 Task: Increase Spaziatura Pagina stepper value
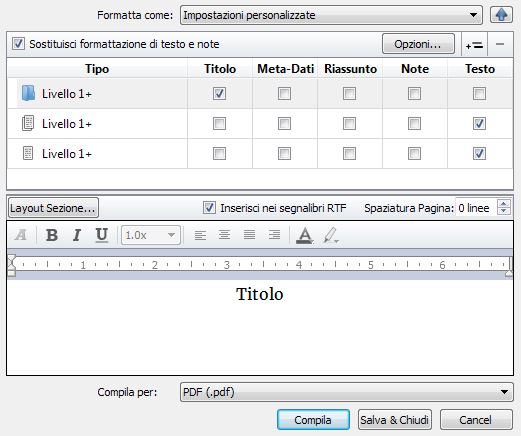click(504, 204)
